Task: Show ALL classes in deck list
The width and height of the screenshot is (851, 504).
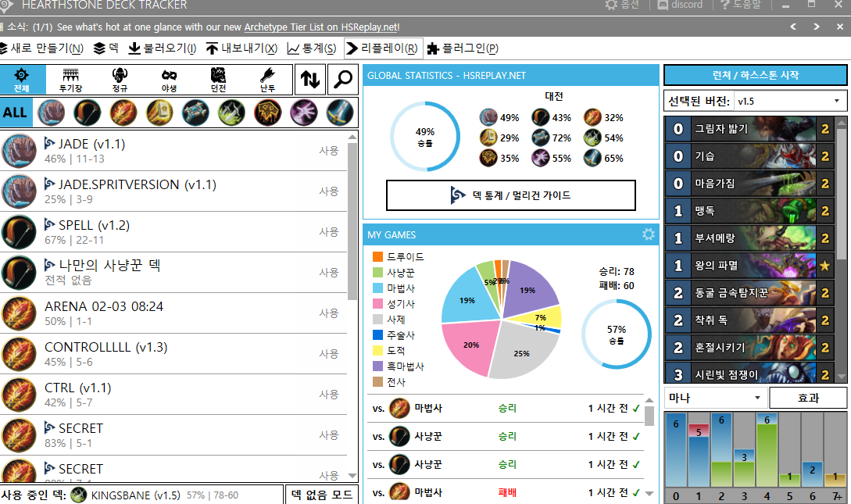Action: (x=15, y=113)
